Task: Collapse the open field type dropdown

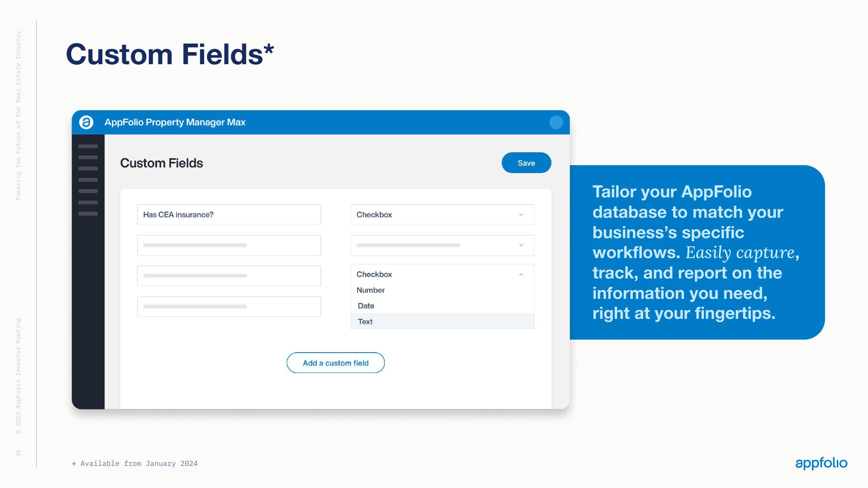Action: (522, 273)
